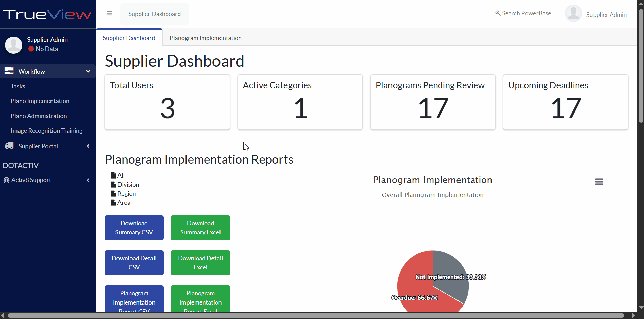This screenshot has width=644, height=319.
Task: Select the Region report tree item
Action: 126,194
